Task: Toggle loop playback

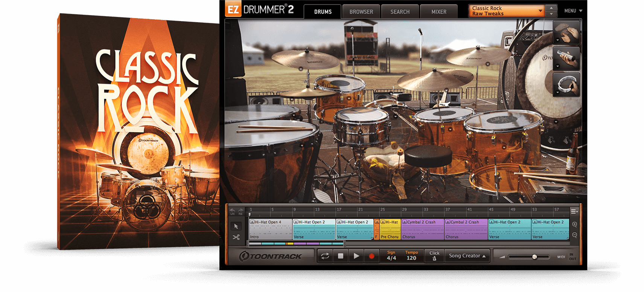Action: point(325,256)
